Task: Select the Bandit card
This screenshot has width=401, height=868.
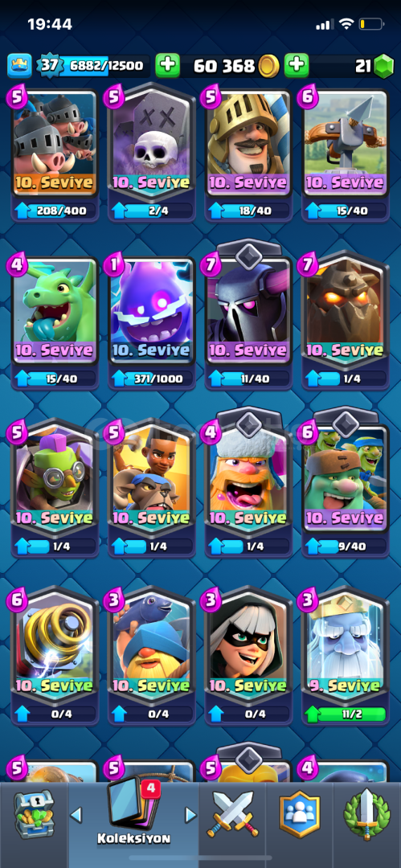Action: (248, 645)
